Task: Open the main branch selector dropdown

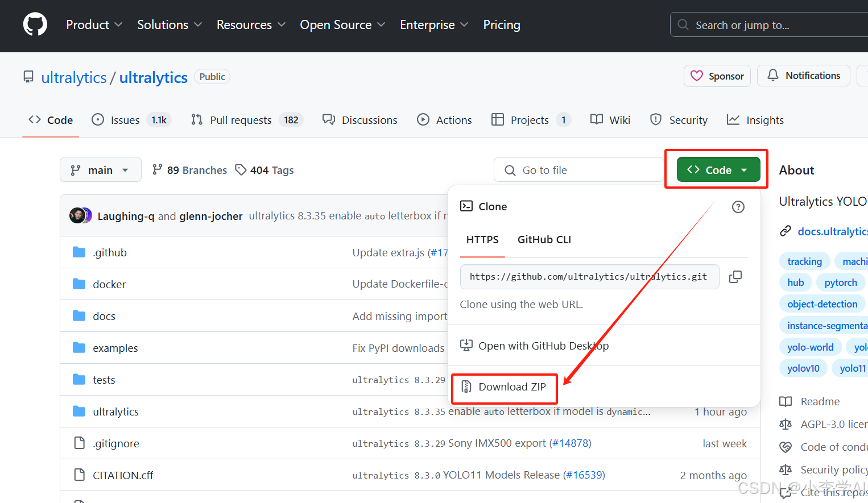Action: 101,170
